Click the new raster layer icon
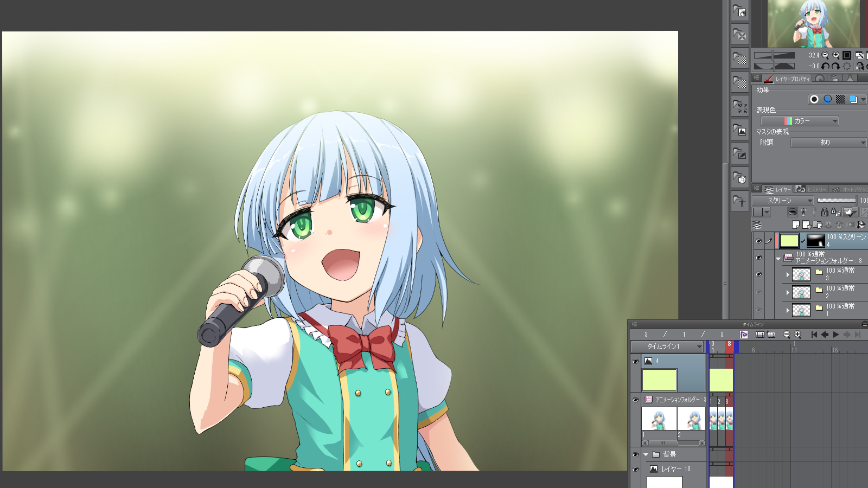This screenshot has width=868, height=488. click(796, 224)
